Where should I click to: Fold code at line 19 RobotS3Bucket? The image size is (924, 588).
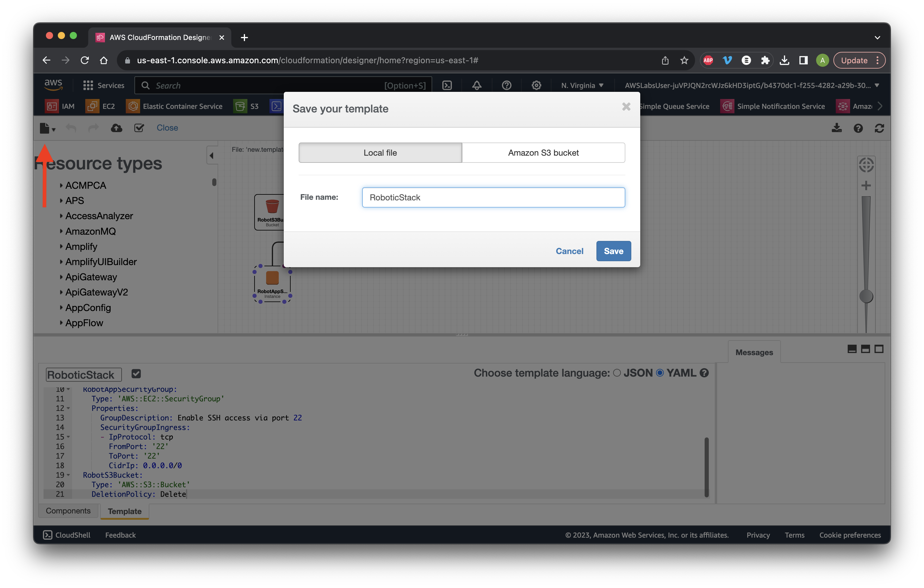pos(68,475)
